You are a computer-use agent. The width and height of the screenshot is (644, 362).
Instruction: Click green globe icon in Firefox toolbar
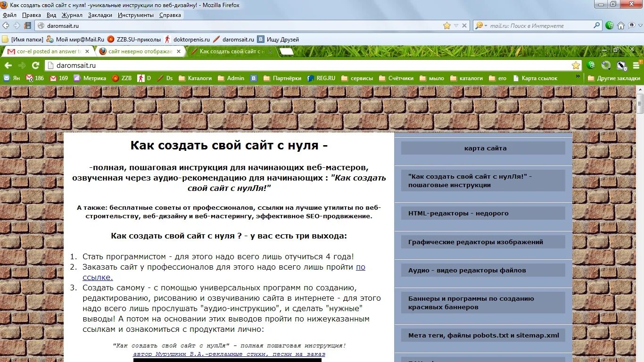(x=610, y=25)
